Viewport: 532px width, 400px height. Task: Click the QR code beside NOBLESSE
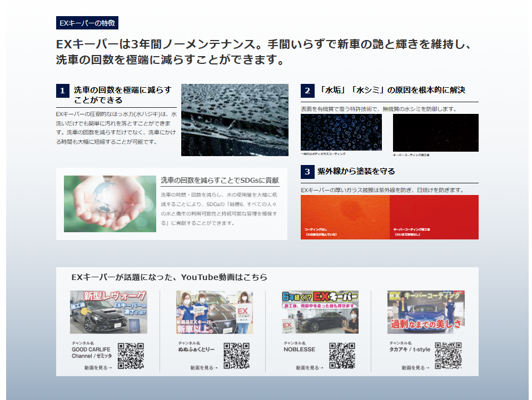342,356
